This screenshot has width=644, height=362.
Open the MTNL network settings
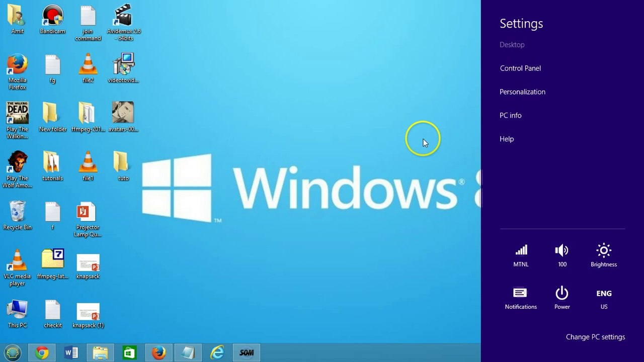[x=521, y=255]
